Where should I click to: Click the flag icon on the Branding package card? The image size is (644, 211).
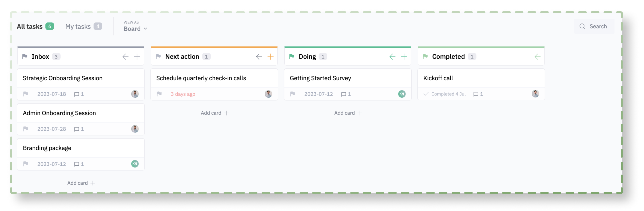[x=26, y=164]
